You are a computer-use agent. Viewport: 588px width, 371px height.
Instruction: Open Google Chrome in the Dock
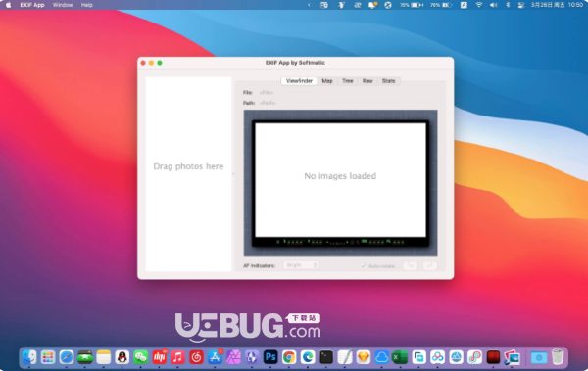(x=289, y=357)
